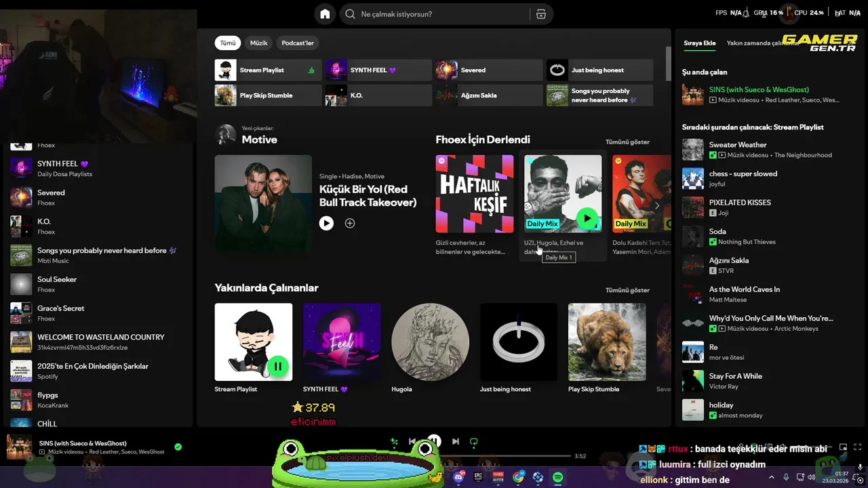Open Spotify icon on the taskbar
Image resolution: width=868 pixels, height=488 pixels.
(557, 477)
